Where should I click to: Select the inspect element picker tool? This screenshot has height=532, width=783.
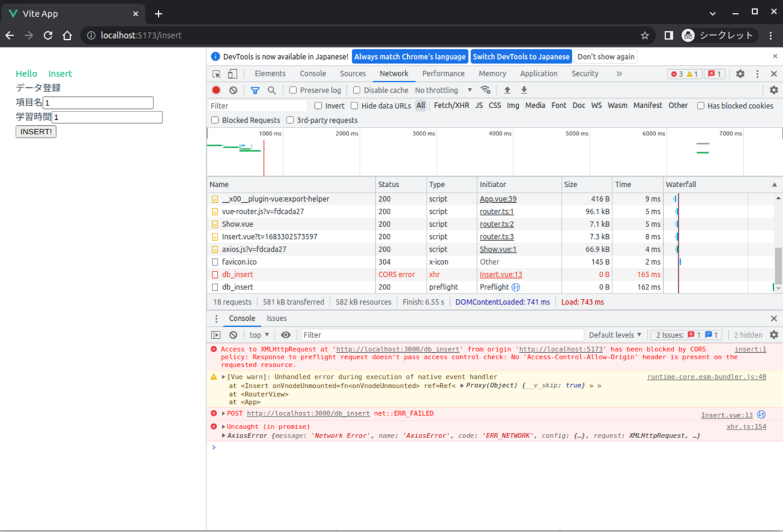click(216, 74)
